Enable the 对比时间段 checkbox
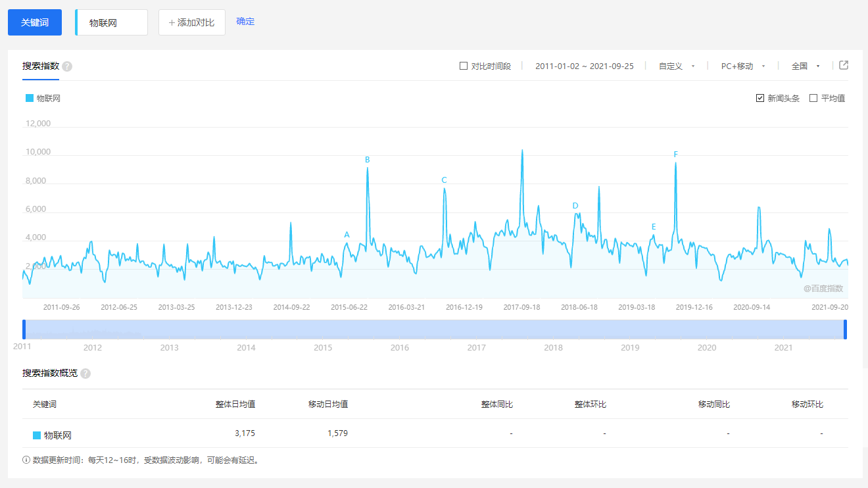The height and width of the screenshot is (488, 868). [464, 66]
